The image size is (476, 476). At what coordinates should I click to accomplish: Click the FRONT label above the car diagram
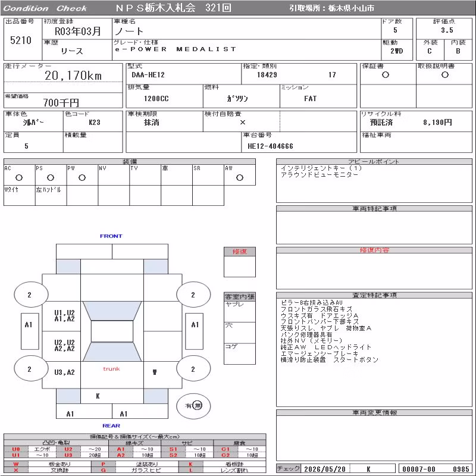click(x=111, y=236)
